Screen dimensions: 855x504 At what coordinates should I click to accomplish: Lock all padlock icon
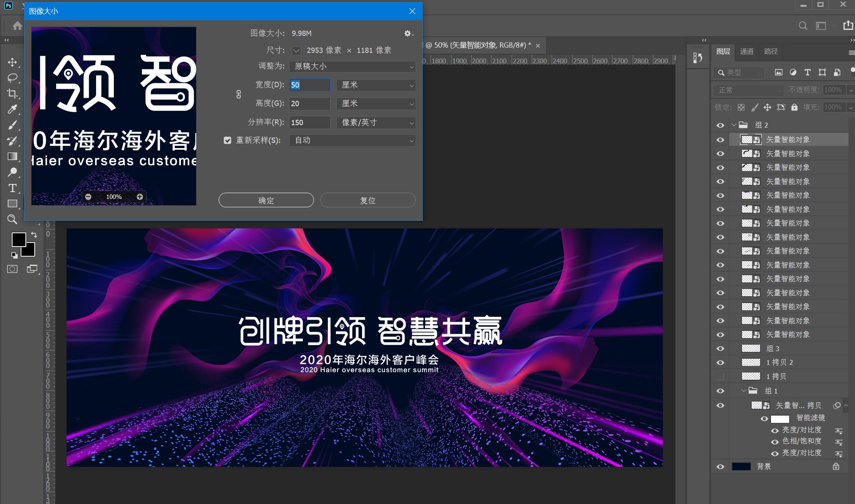pos(794,107)
